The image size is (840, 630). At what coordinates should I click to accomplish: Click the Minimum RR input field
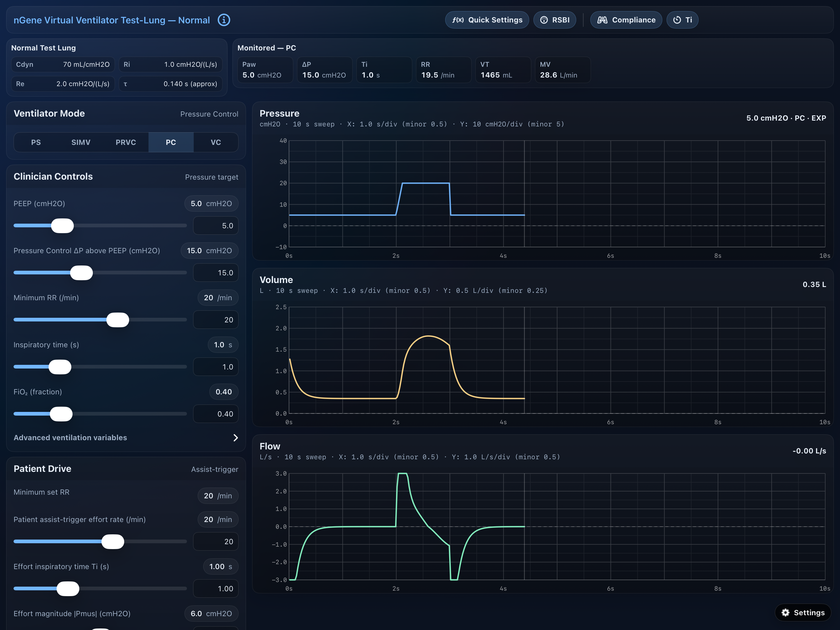(x=216, y=320)
